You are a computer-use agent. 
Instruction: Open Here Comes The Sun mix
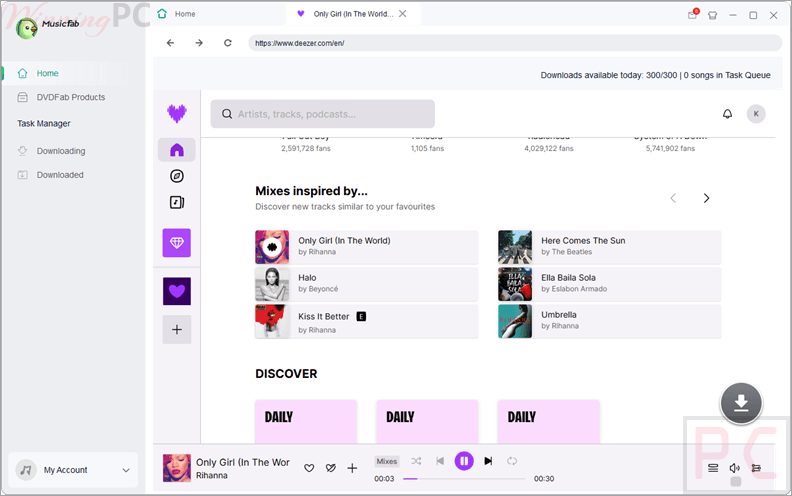click(610, 247)
